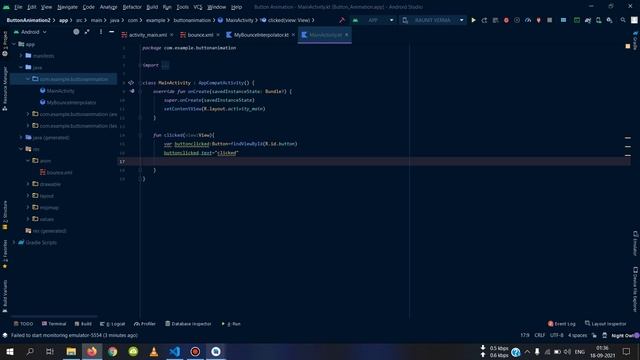Click the Stop square icon in toolbar
The image size is (640, 360).
click(x=549, y=20)
